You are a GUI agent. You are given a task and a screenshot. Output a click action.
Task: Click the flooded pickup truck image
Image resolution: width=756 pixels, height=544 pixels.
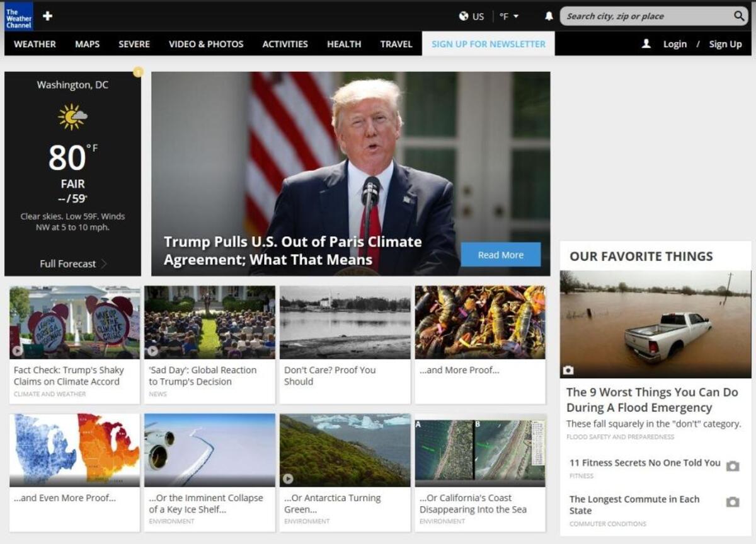[655, 324]
